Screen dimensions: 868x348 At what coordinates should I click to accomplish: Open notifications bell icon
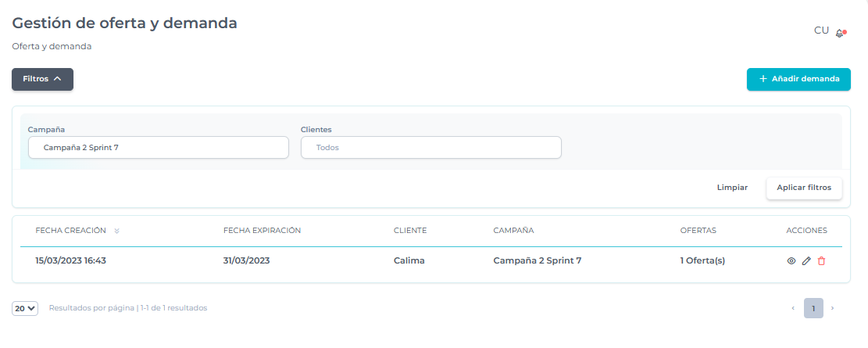(x=840, y=33)
